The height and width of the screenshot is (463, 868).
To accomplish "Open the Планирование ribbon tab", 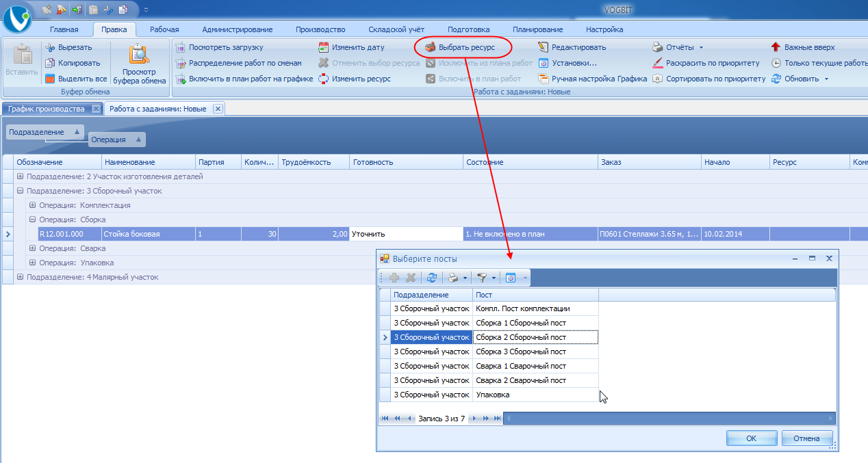I will click(x=537, y=29).
